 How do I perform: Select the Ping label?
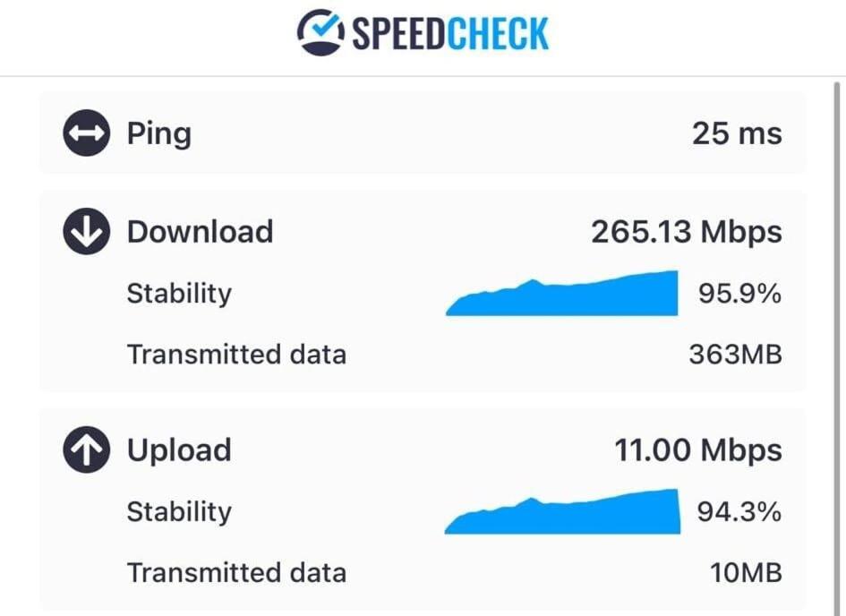159,133
